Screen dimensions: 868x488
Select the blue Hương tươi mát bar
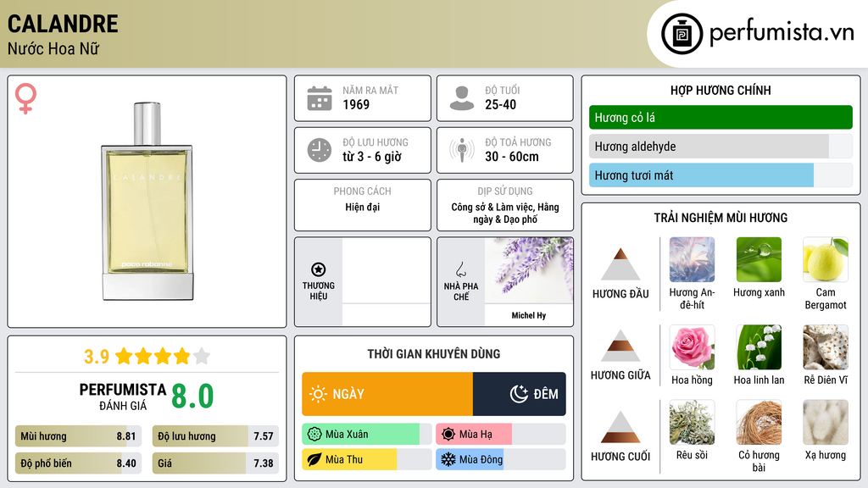pos(721,175)
